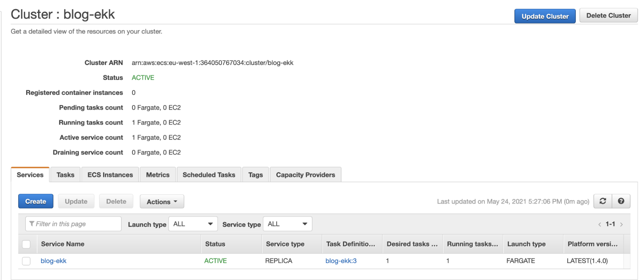Viewport: 644px width, 280px height.
Task: Open the help question mark icon
Action: click(x=621, y=201)
